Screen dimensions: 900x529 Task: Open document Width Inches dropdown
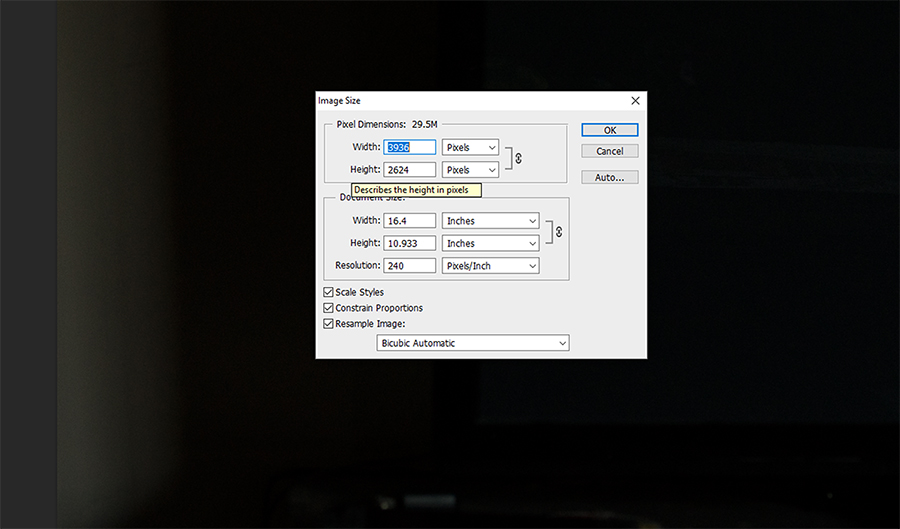490,221
